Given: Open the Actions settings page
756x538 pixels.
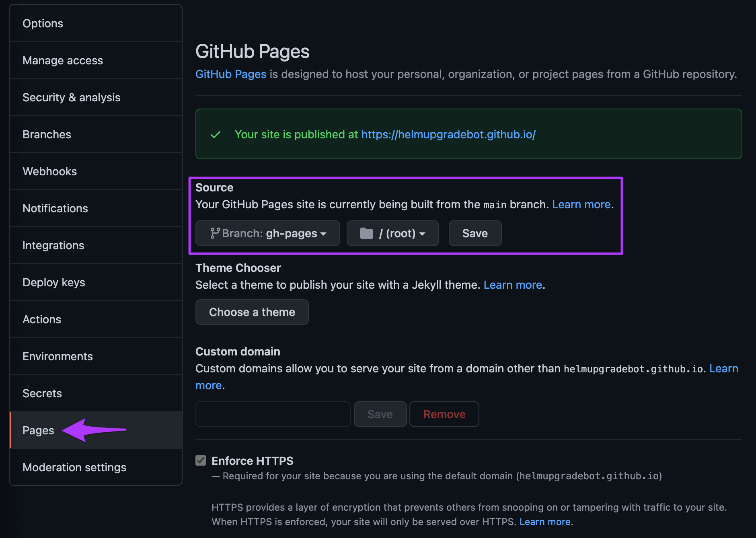Looking at the screenshot, I should tap(96, 319).
